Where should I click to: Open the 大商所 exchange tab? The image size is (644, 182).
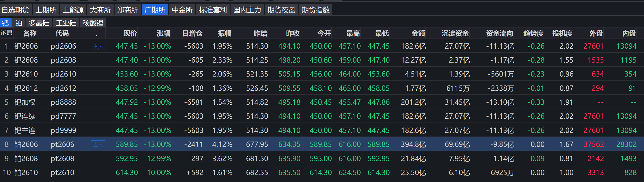click(x=100, y=10)
